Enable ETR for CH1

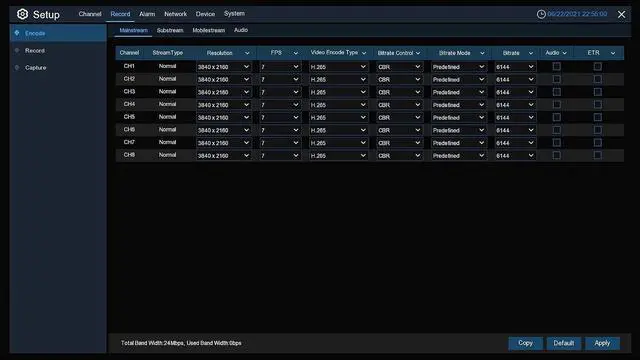coord(598,67)
